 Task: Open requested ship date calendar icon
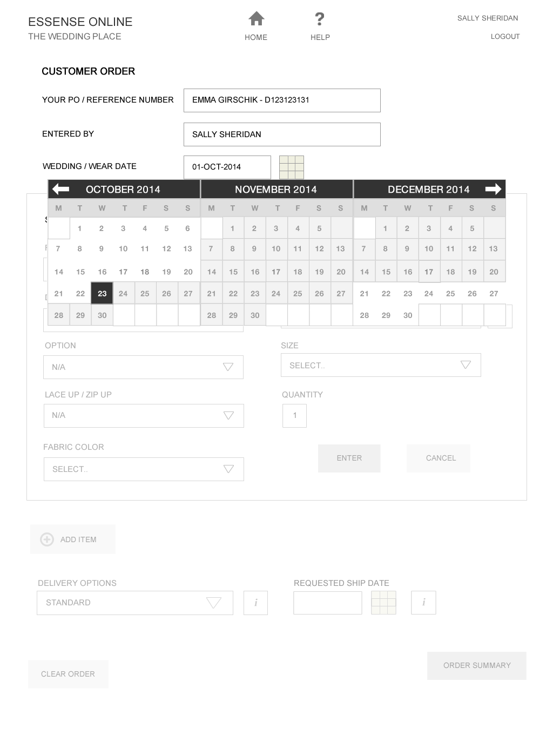click(x=383, y=603)
